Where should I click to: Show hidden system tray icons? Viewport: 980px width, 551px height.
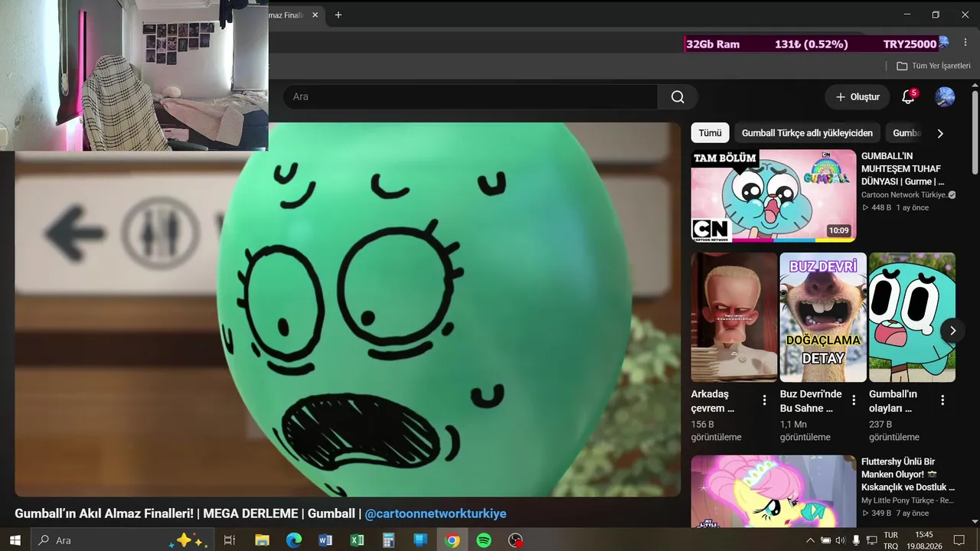pyautogui.click(x=811, y=540)
